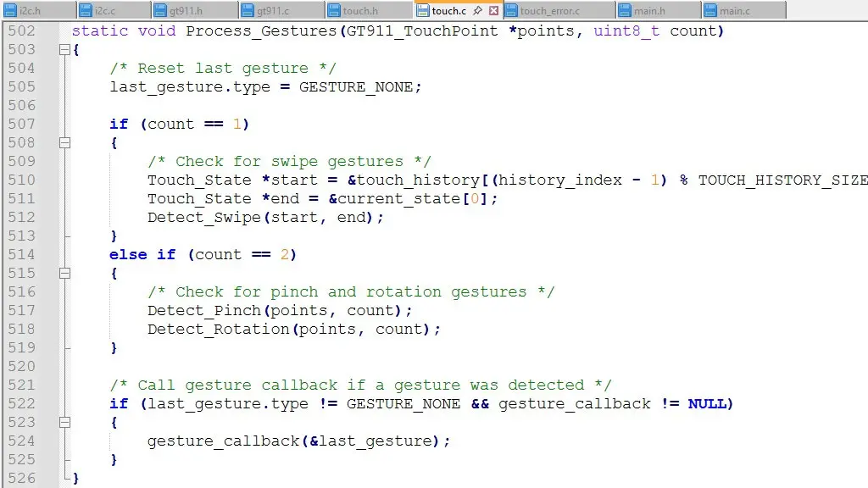Image resolution: width=868 pixels, height=488 pixels.
Task: Click line number 510 in the margin
Action: (x=22, y=180)
